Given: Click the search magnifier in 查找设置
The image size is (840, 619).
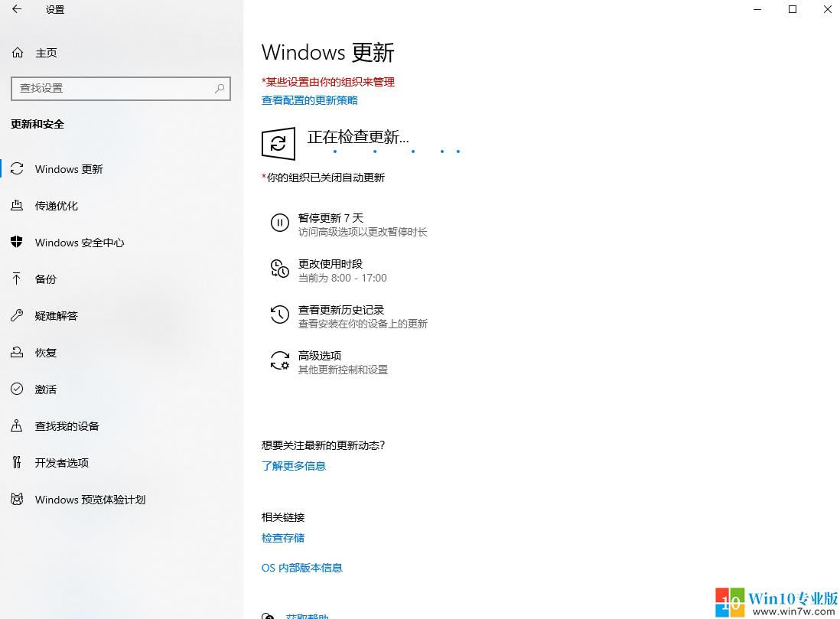Looking at the screenshot, I should pos(220,89).
